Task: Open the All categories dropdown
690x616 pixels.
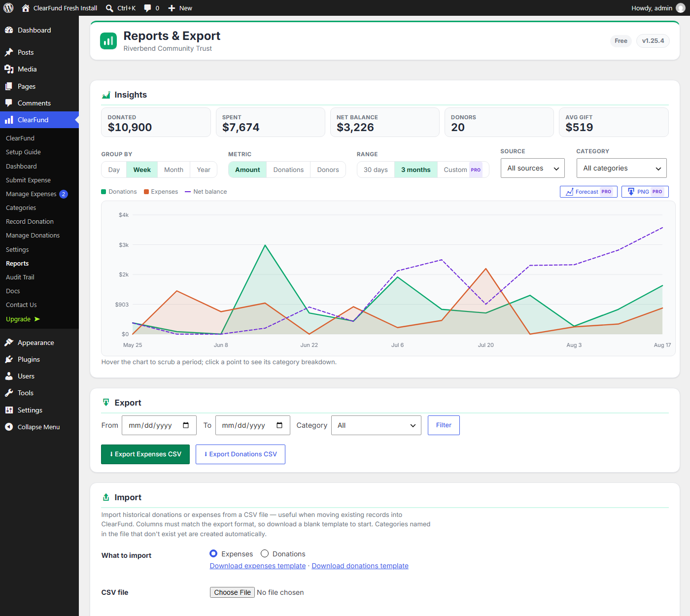Action: pyautogui.click(x=621, y=168)
